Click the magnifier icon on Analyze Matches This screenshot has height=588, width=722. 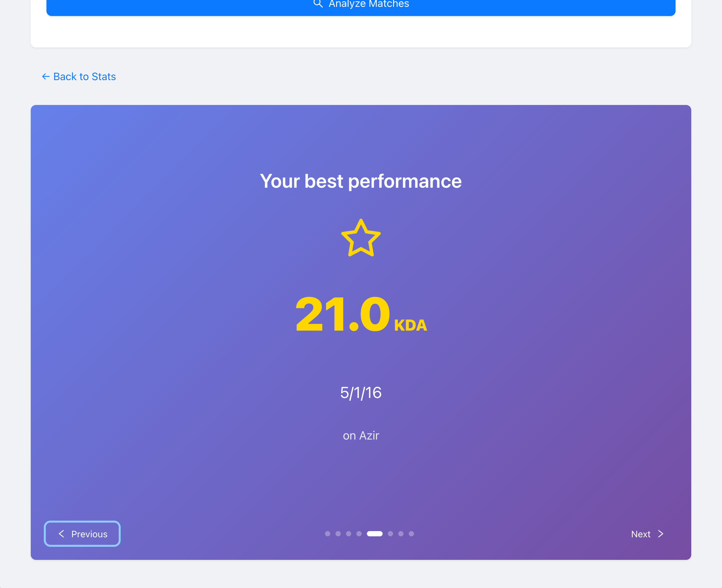(318, 3)
